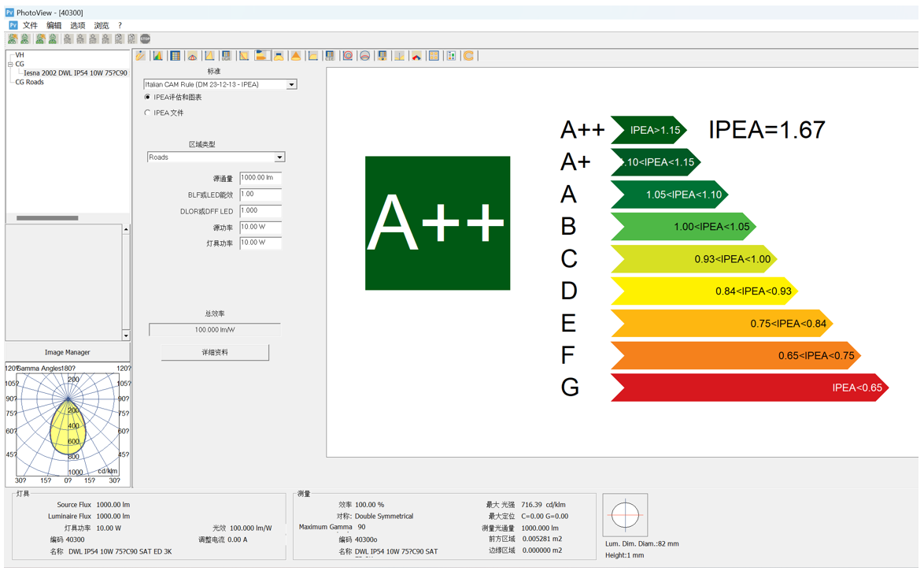Open the red concentric isolux circles tool
Image resolution: width=924 pixels, height=571 pixels.
click(347, 56)
